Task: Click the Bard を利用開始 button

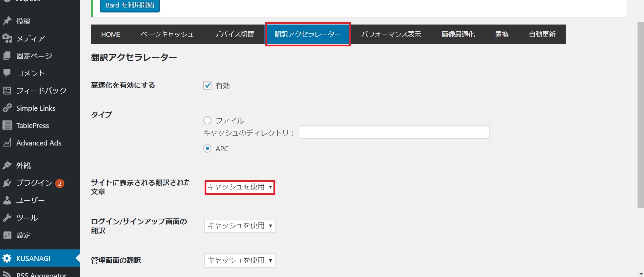Action: pyautogui.click(x=130, y=5)
